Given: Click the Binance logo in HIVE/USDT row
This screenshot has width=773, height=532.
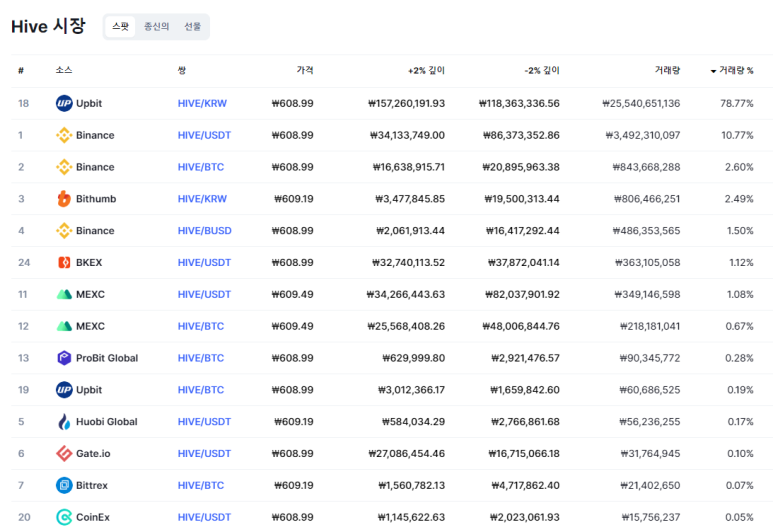Looking at the screenshot, I should (64, 135).
